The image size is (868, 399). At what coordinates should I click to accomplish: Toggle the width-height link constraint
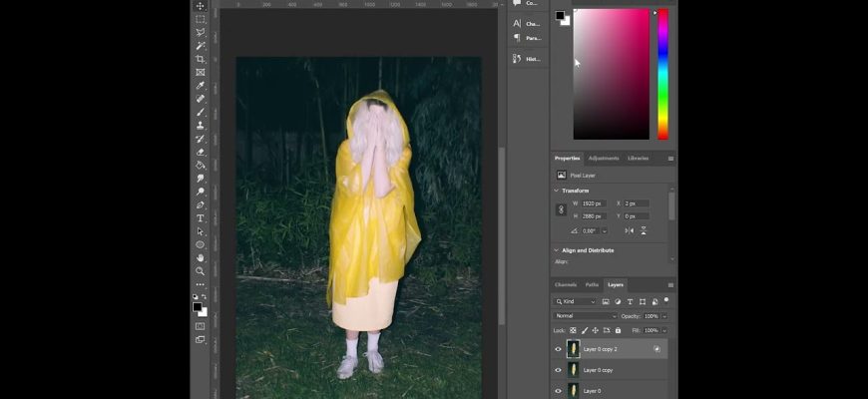coord(562,209)
